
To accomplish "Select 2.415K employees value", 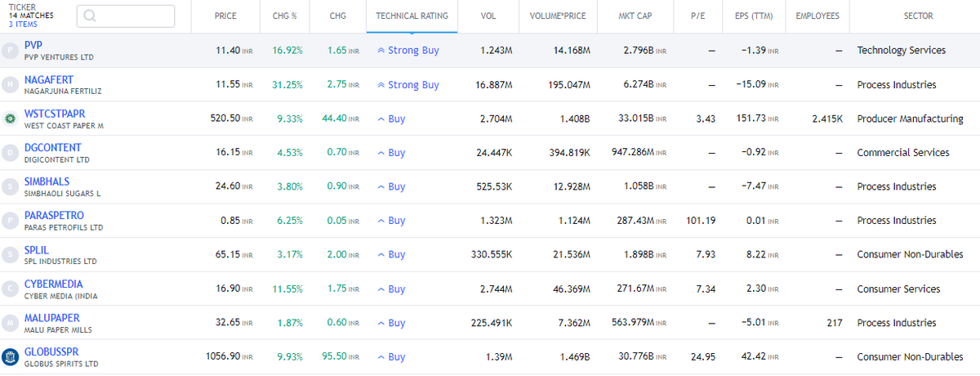I will pos(827,119).
